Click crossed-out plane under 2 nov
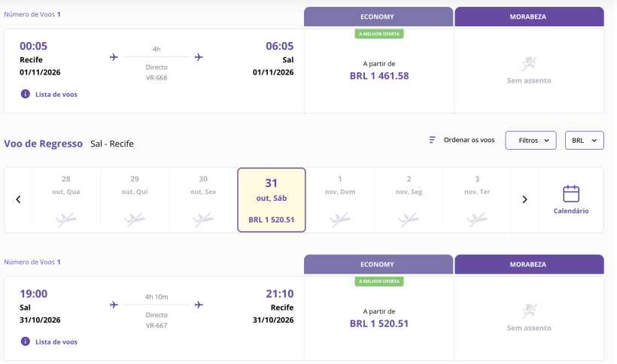This screenshot has width=617, height=364. [x=409, y=220]
